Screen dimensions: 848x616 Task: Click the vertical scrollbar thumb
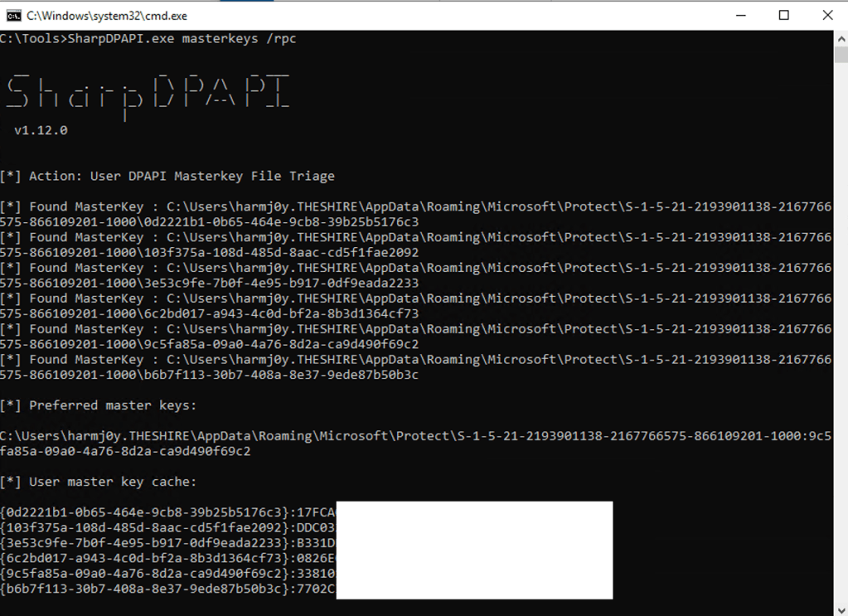coord(841,55)
